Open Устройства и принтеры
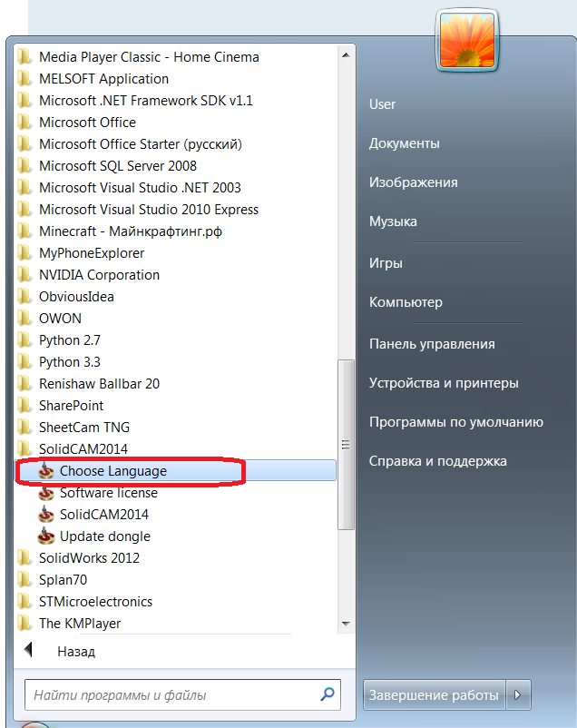 point(444,383)
